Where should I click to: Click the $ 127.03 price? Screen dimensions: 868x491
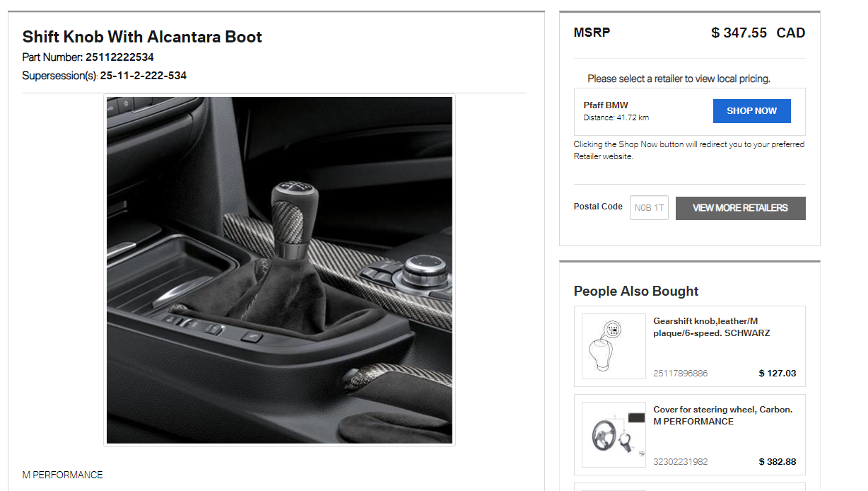(778, 374)
